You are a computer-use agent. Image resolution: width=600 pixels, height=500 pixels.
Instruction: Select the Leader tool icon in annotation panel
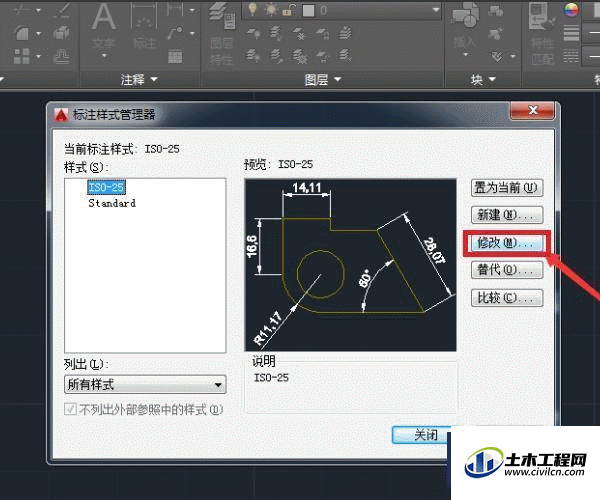(176, 33)
